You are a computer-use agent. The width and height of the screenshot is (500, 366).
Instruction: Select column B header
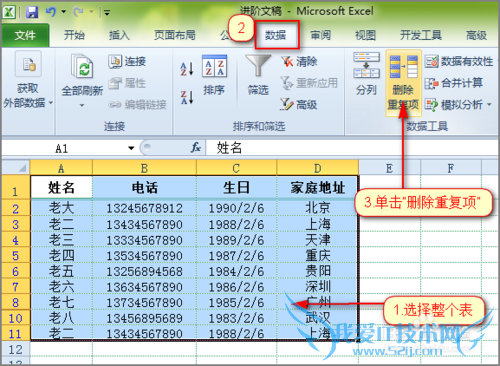[x=145, y=168]
